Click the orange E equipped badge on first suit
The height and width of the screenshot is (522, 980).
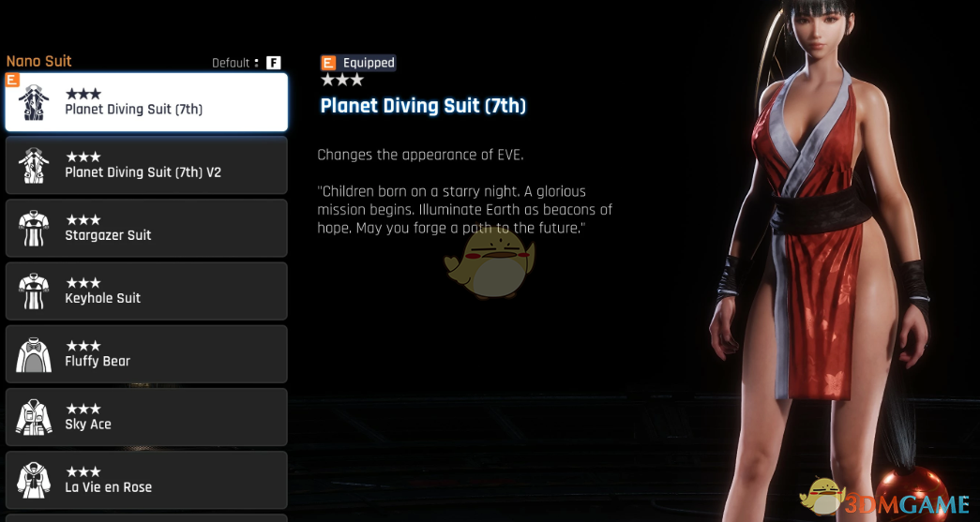click(x=12, y=80)
